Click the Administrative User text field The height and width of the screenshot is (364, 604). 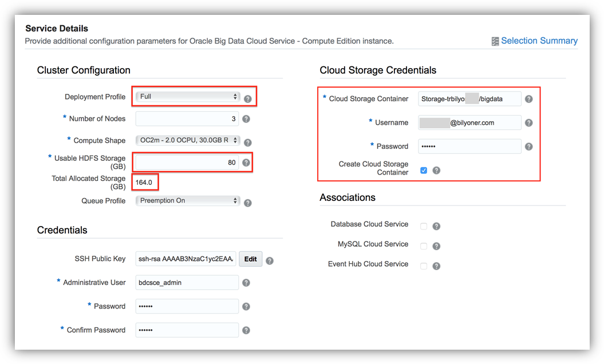(187, 283)
